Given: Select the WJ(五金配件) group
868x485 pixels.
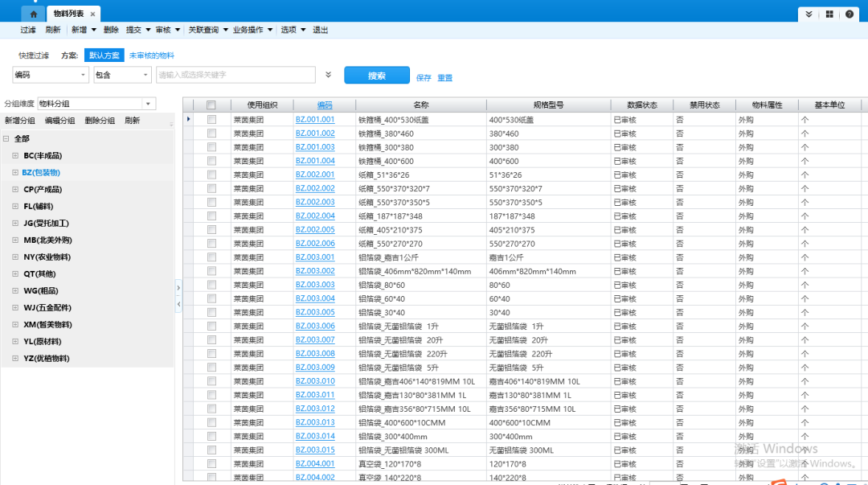Looking at the screenshot, I should 47,307.
